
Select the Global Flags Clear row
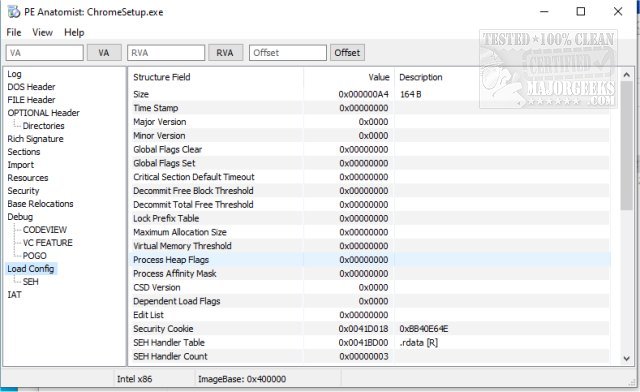370,149
